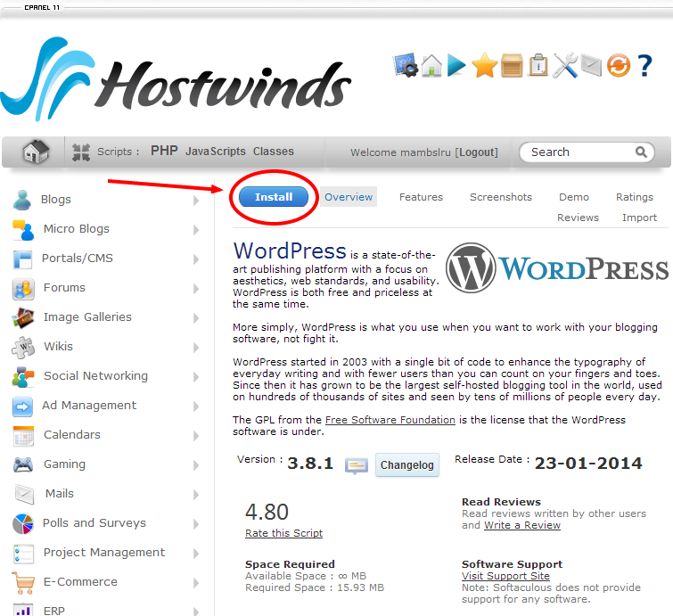Click the clipboard task list icon
Image resolution: width=673 pixels, height=616 pixels.
[x=538, y=65]
